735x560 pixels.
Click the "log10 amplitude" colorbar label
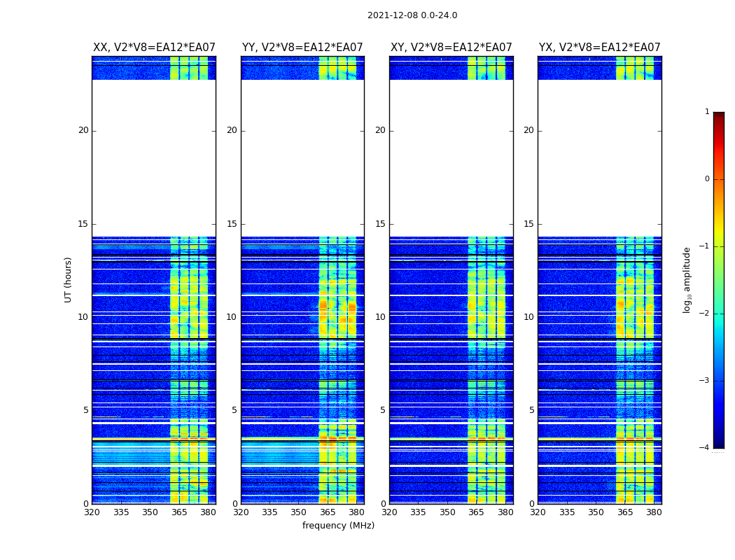point(687,279)
